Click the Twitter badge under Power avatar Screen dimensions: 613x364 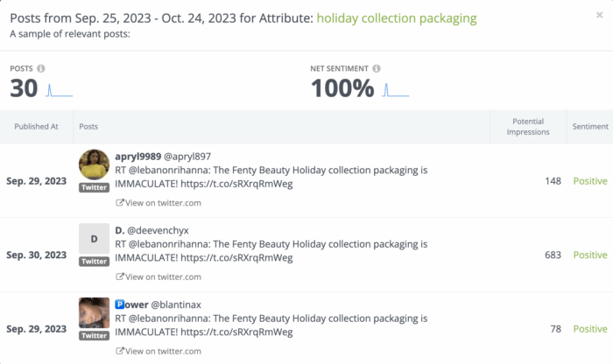click(95, 335)
